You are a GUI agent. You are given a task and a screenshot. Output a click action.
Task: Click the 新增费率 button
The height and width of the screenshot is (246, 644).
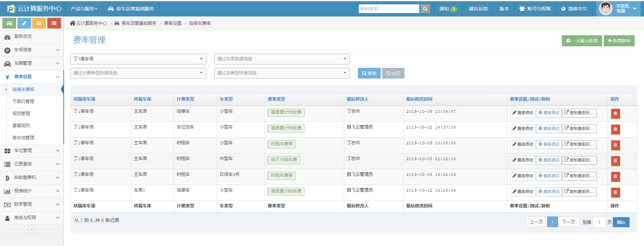(x=619, y=41)
